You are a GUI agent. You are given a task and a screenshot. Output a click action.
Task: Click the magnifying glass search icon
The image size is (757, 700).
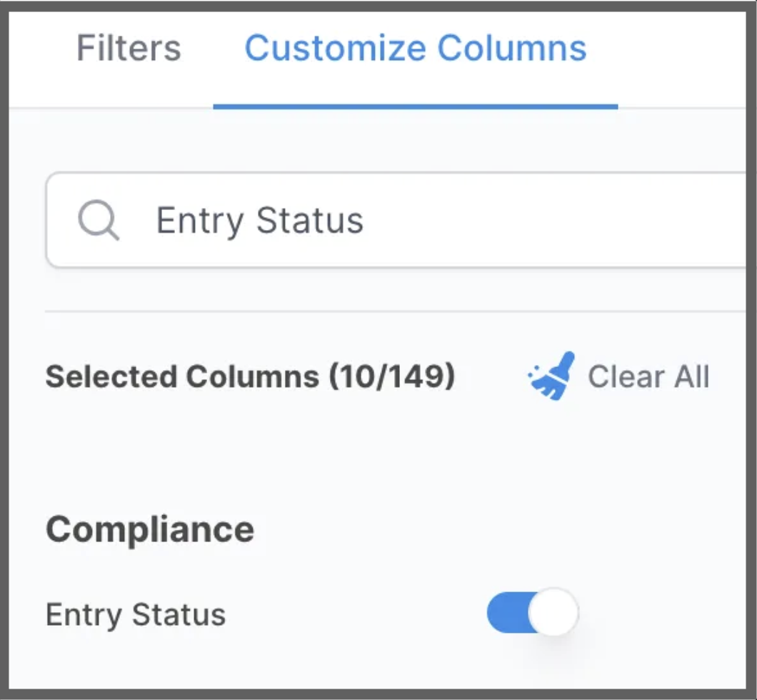point(99,220)
